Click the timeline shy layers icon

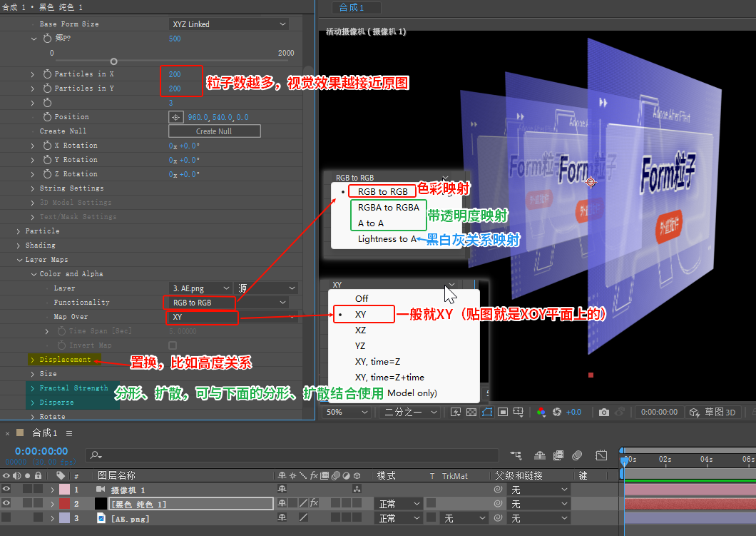[x=539, y=455]
